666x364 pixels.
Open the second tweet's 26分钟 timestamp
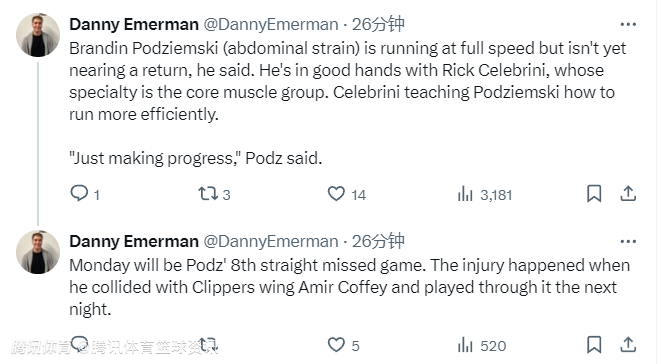[378, 241]
